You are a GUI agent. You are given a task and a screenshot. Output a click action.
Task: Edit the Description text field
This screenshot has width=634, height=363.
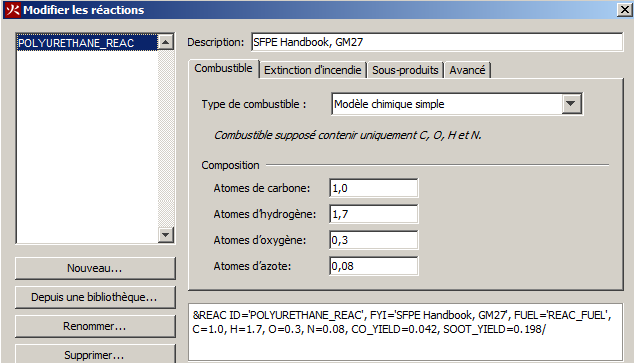click(x=437, y=42)
